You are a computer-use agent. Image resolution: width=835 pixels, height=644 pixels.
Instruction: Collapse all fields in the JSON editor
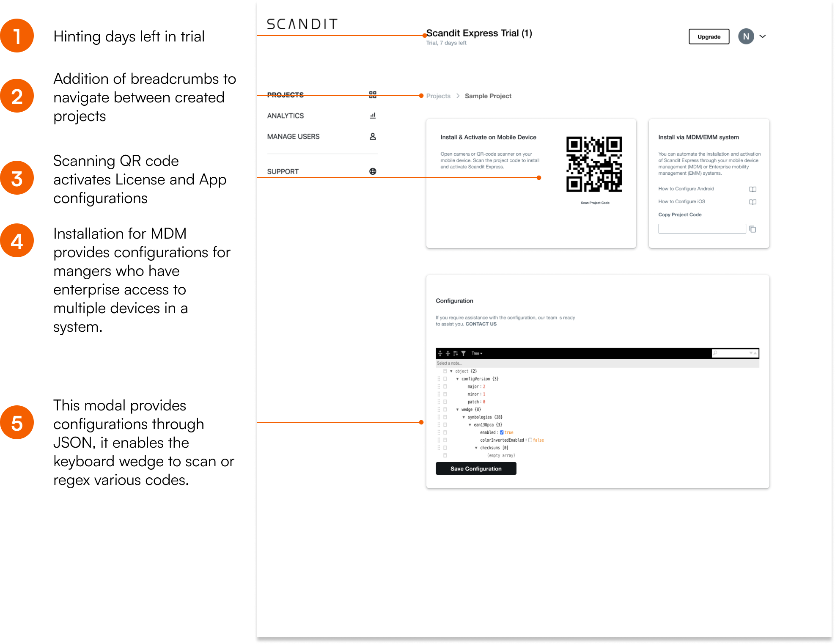448,353
